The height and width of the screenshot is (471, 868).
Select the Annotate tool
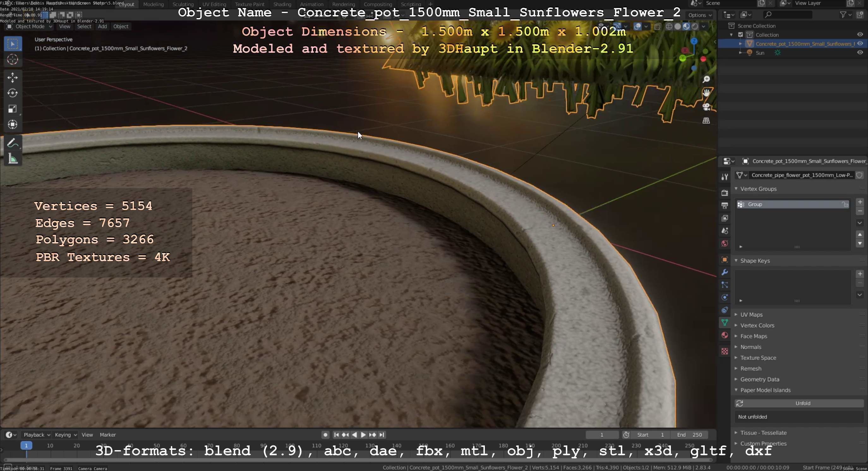(x=12, y=143)
